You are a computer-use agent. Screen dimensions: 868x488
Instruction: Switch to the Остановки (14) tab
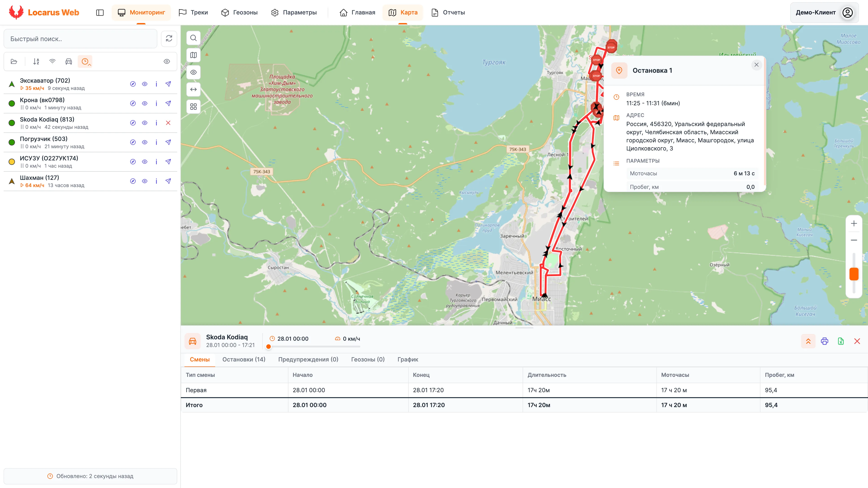[244, 359]
